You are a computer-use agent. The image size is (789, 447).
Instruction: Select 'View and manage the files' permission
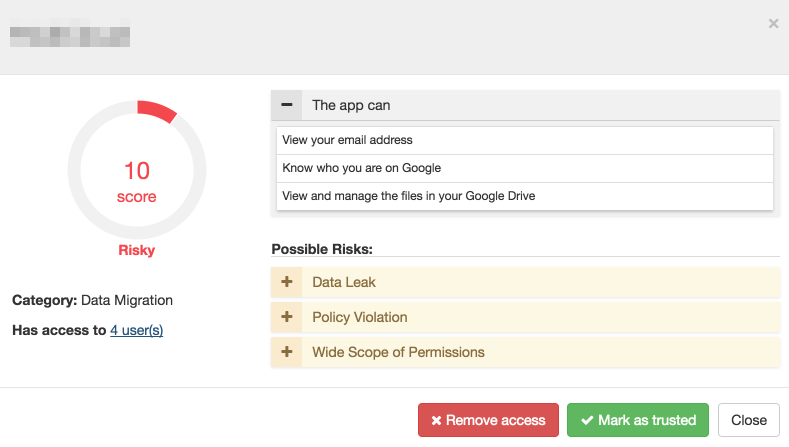[409, 196]
